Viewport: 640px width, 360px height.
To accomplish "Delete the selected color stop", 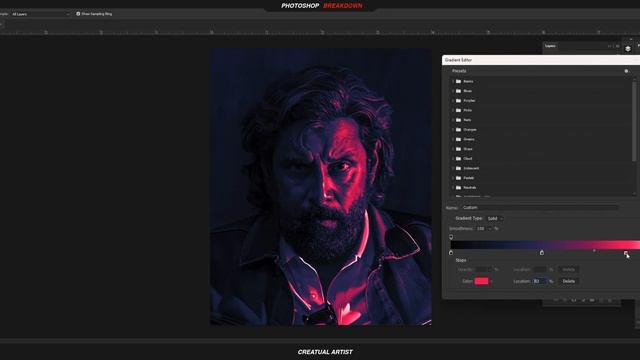I will click(x=569, y=281).
